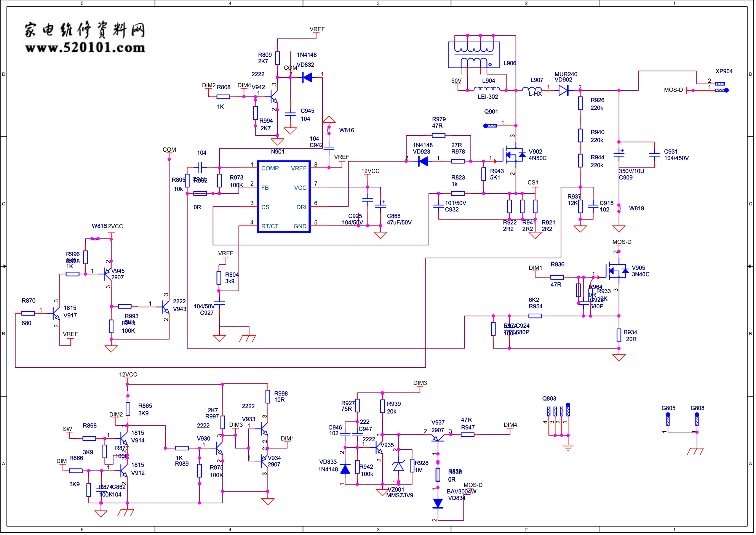
Task: Select the VD923 1N4148 diode symbol
Action: coord(423,161)
